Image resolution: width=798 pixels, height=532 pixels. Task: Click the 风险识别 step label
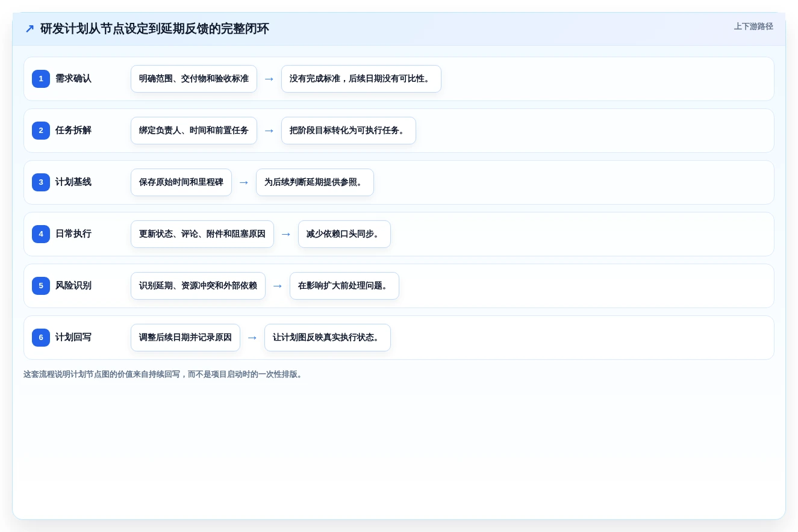pos(73,286)
